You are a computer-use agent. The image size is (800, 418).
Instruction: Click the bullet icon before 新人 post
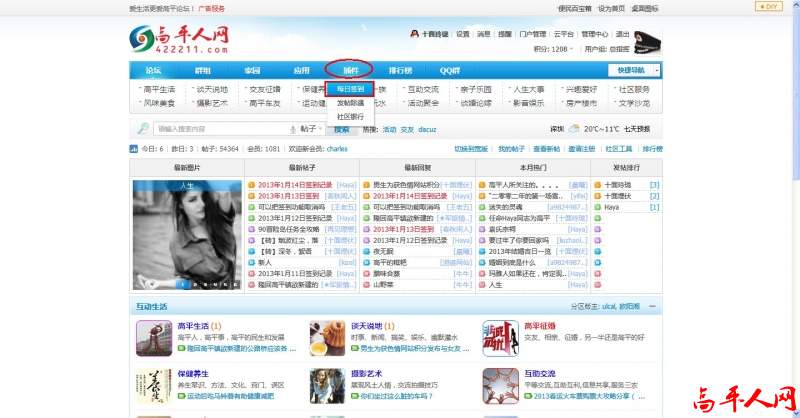[252, 262]
